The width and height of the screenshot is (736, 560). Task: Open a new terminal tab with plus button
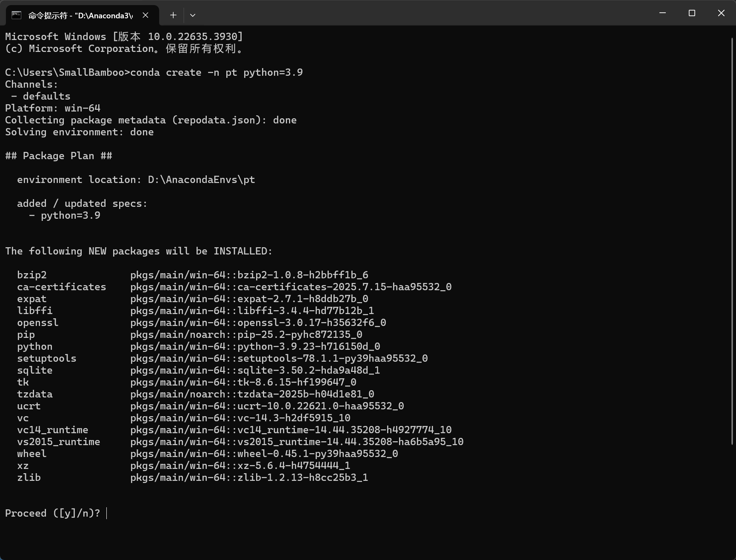pos(173,15)
